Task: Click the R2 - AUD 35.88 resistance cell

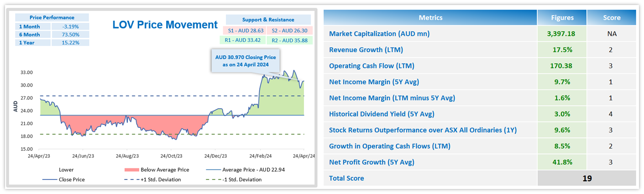Action: pyautogui.click(x=290, y=40)
